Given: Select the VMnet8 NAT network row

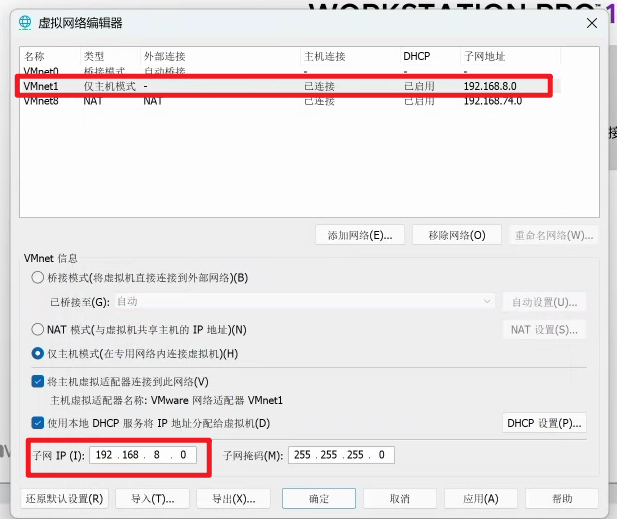Looking at the screenshot, I should point(291,101).
